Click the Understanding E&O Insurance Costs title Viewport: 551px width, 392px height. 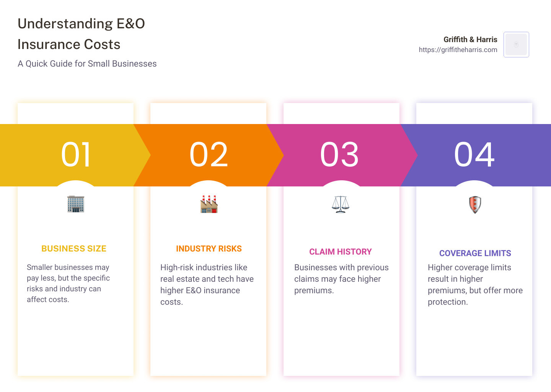[82, 34]
